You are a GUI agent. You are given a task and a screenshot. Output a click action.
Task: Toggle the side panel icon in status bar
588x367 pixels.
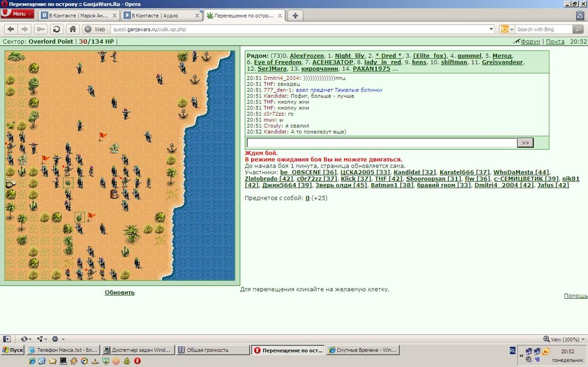click(7, 339)
